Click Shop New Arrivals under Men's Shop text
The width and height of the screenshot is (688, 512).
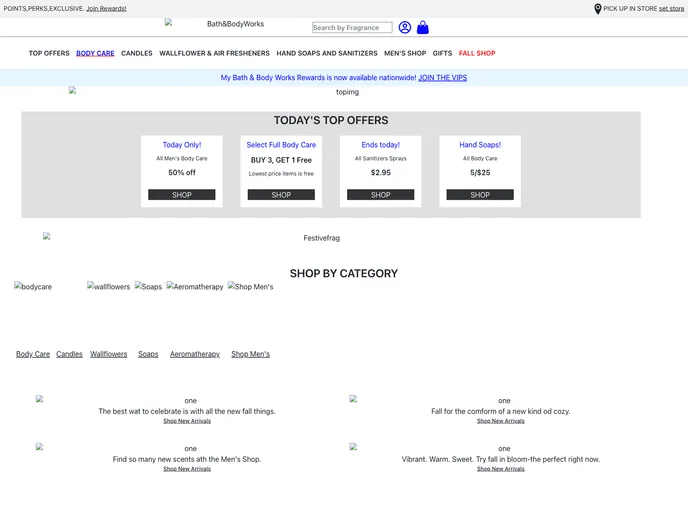pyautogui.click(x=187, y=469)
